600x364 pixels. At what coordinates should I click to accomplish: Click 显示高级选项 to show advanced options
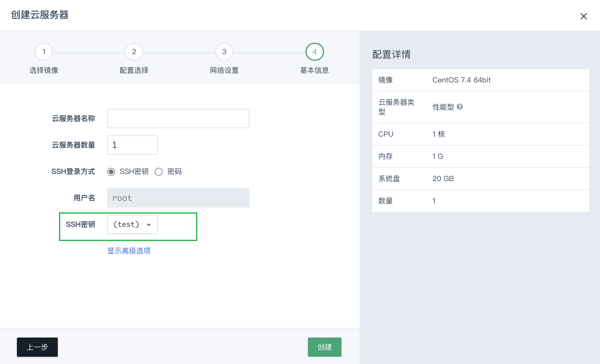[129, 251]
